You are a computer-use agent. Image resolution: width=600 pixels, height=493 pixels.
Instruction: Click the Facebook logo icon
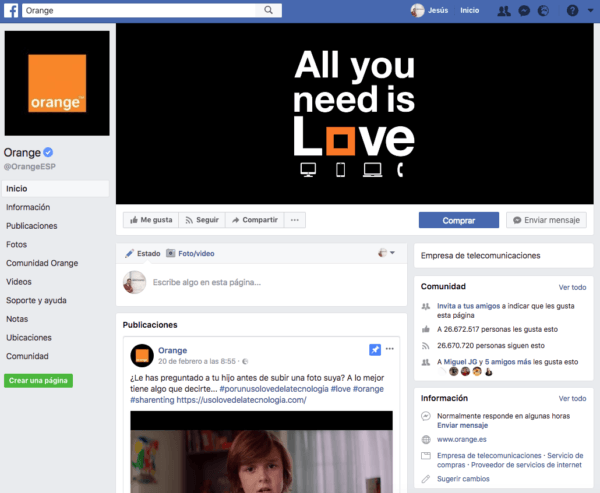(x=10, y=10)
